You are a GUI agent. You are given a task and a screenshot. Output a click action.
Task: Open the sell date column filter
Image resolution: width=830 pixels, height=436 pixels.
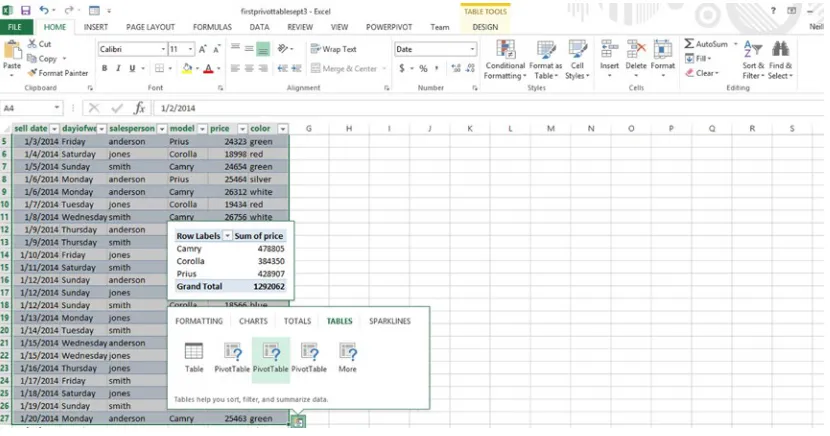(x=55, y=129)
